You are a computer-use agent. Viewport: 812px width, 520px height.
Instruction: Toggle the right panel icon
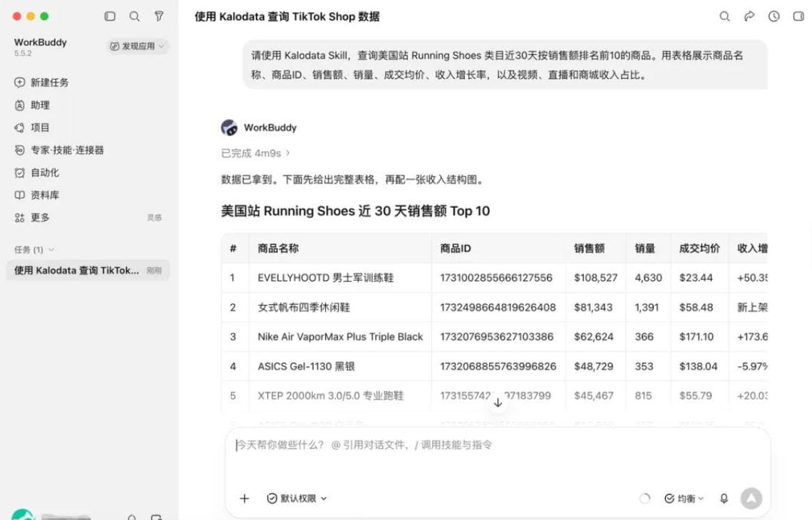[798, 16]
